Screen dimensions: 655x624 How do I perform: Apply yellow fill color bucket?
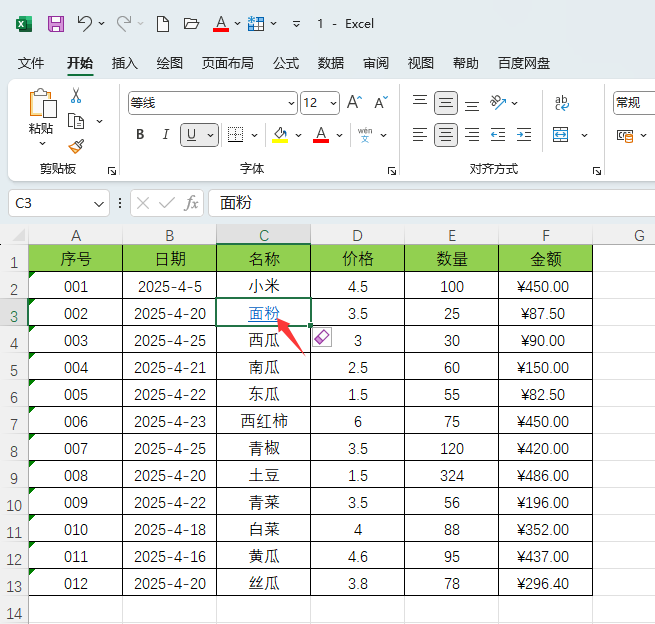point(280,134)
